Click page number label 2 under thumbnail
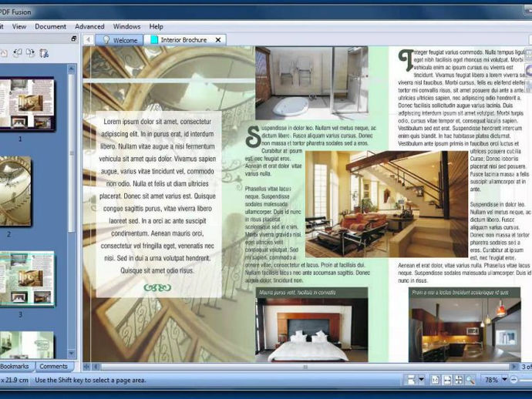Image resolution: width=532 pixels, height=399 pixels. tap(9, 234)
